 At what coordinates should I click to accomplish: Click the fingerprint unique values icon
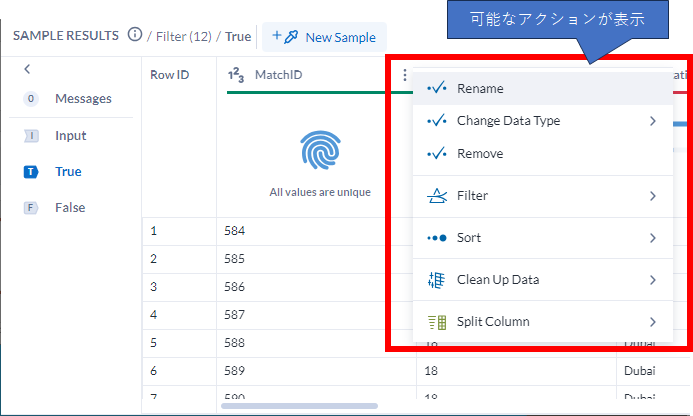(320, 149)
